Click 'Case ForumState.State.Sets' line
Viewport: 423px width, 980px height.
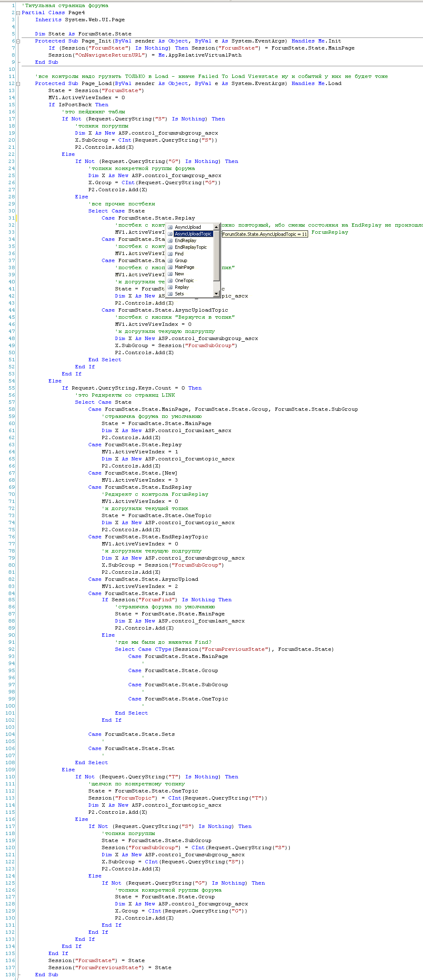132,734
